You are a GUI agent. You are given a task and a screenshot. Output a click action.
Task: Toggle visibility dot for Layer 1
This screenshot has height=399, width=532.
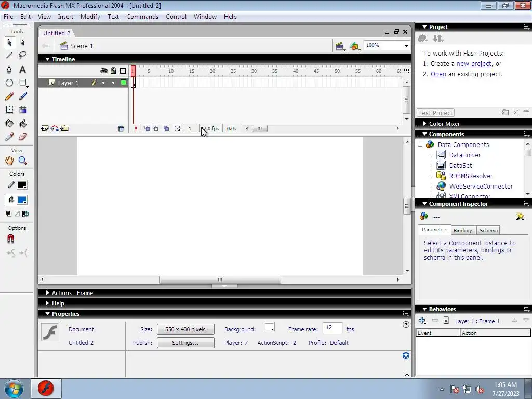103,83
